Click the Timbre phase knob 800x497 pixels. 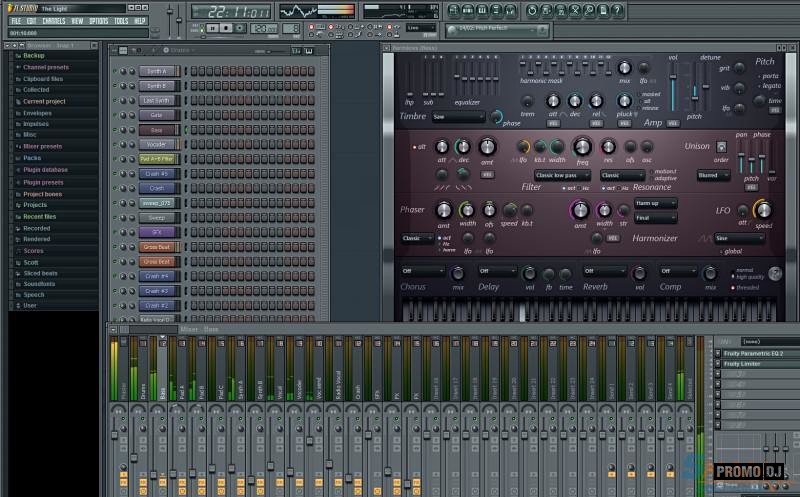496,117
